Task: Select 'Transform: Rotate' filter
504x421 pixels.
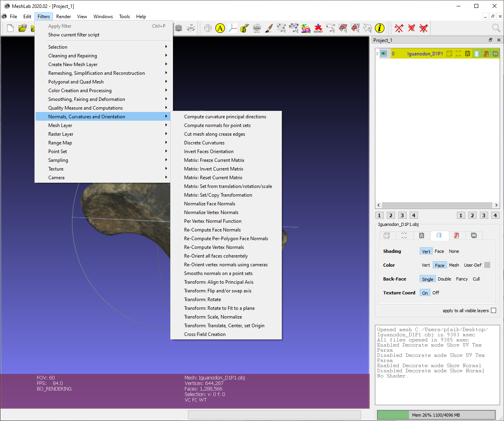Action: point(203,299)
